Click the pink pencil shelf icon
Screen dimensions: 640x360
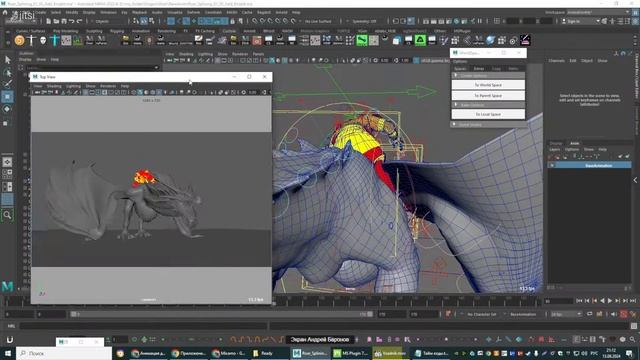click(525, 40)
